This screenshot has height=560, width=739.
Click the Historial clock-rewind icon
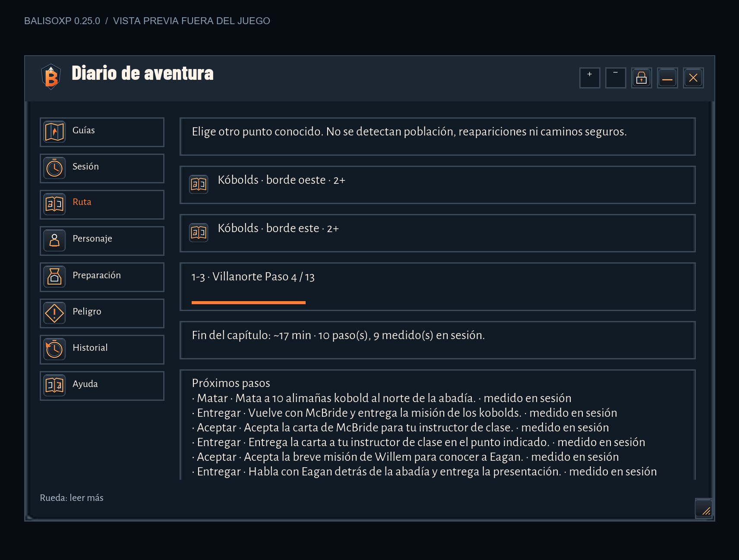pyautogui.click(x=54, y=349)
